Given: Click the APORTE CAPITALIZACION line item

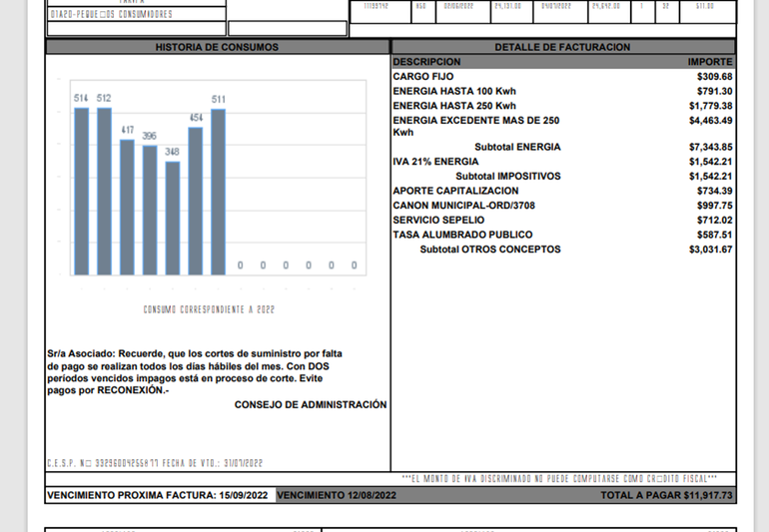Looking at the screenshot, I should [x=455, y=191].
